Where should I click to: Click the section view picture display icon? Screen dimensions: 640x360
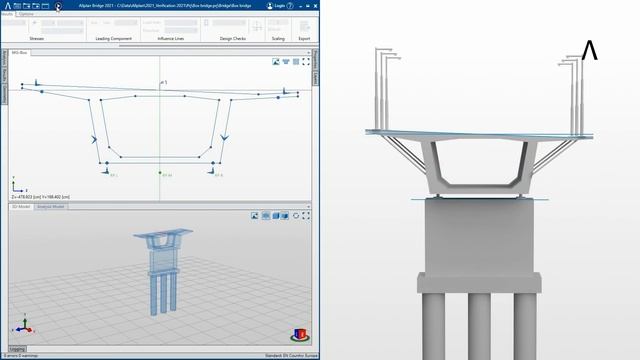(x=276, y=62)
